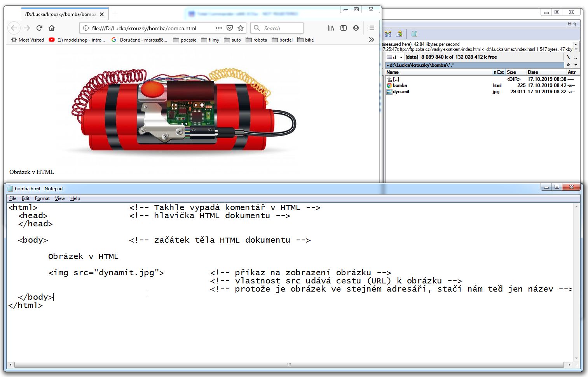Open Firefox Library icon

tap(331, 28)
